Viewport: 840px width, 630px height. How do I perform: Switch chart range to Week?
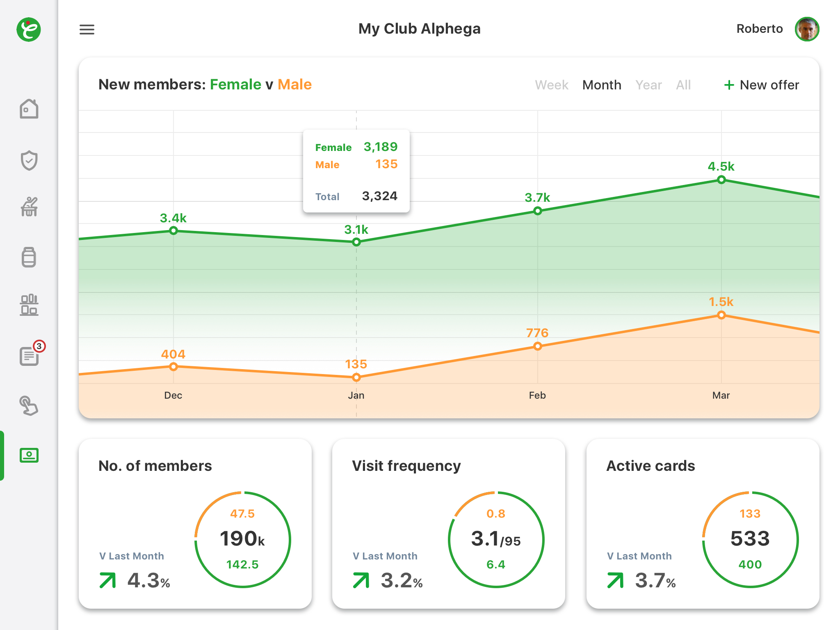click(551, 85)
